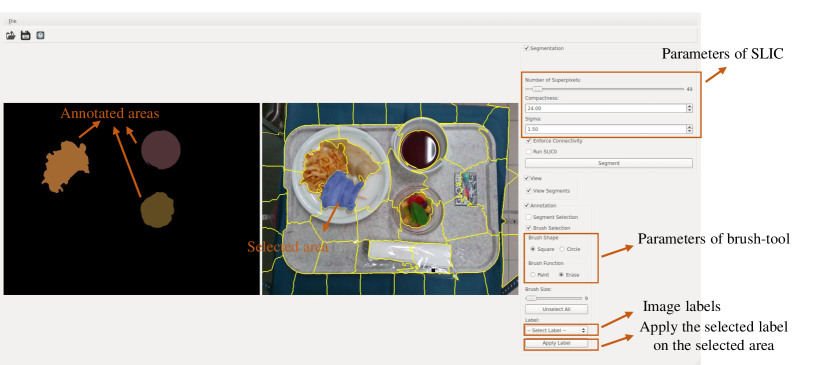Screen dimensions: 831x365
Task: Click the Apply Label button
Action: [556, 343]
